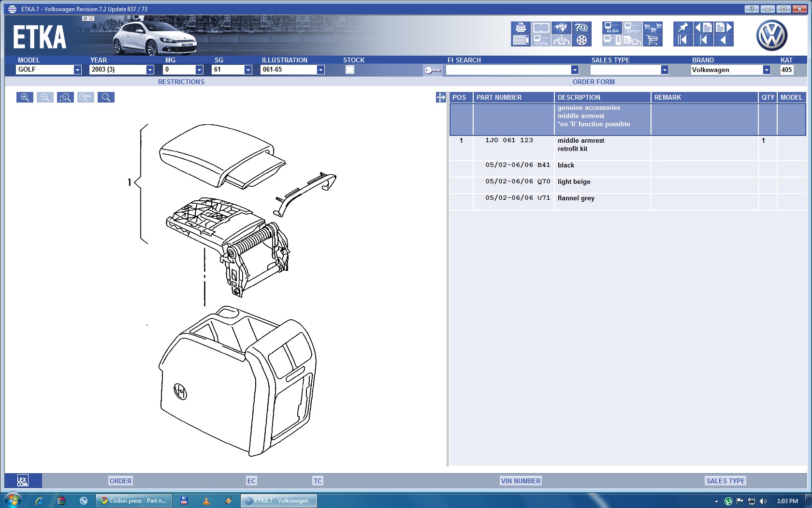
Task: Open the SALES TYPE dropdown
Action: pos(665,70)
